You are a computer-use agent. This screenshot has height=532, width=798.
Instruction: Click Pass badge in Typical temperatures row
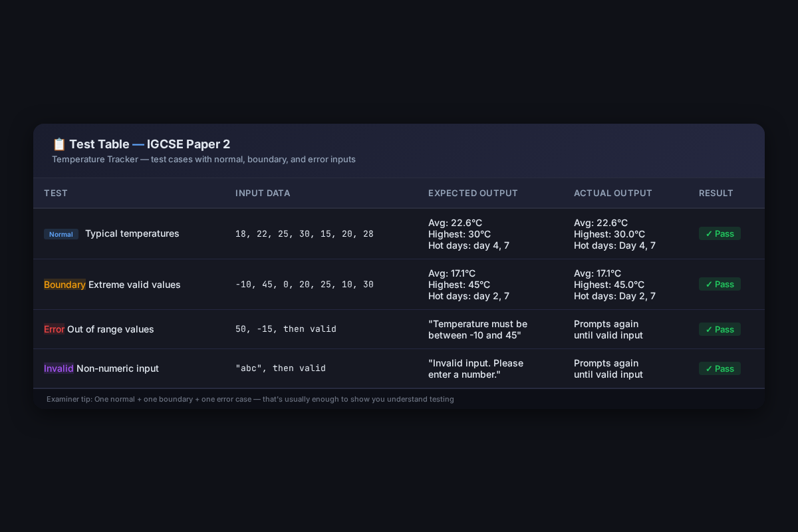pos(720,234)
